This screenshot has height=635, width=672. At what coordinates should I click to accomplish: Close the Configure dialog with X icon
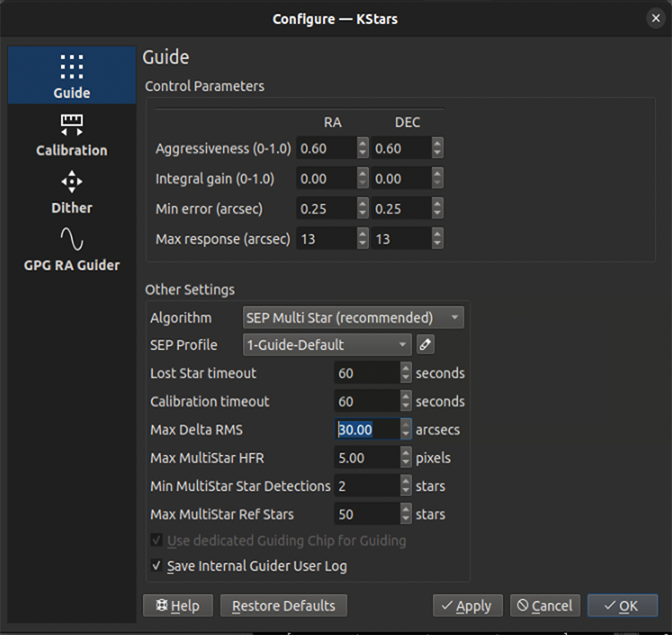pyautogui.click(x=656, y=18)
